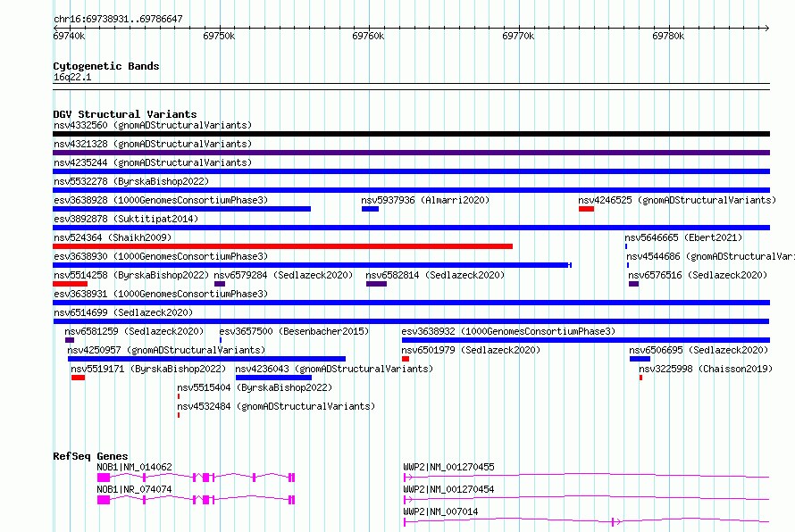Viewport: 795px width, 532px height.
Task: Open nsv4236043 gnomAD variant label
Action: [334, 369]
